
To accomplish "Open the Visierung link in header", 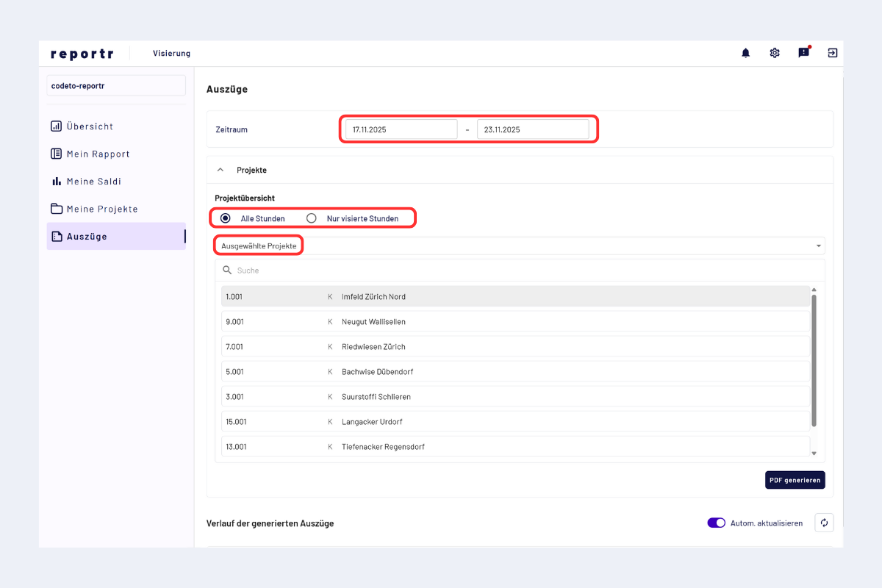I will click(x=171, y=54).
